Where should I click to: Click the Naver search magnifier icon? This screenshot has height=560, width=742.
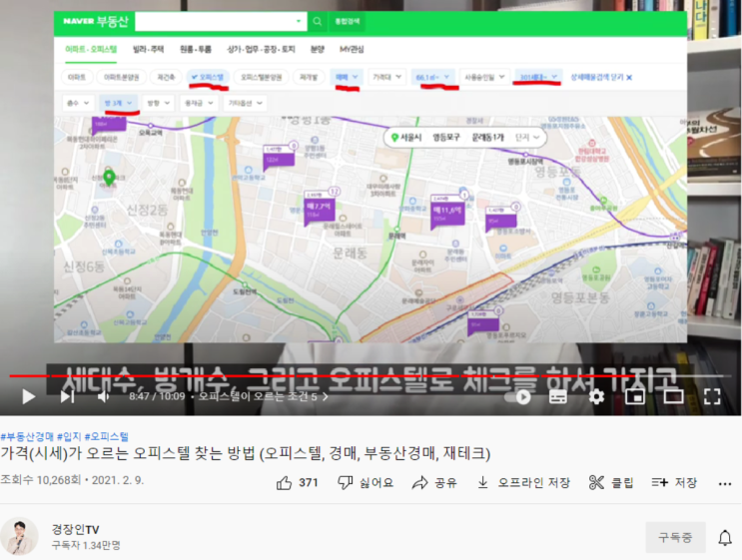(x=317, y=21)
